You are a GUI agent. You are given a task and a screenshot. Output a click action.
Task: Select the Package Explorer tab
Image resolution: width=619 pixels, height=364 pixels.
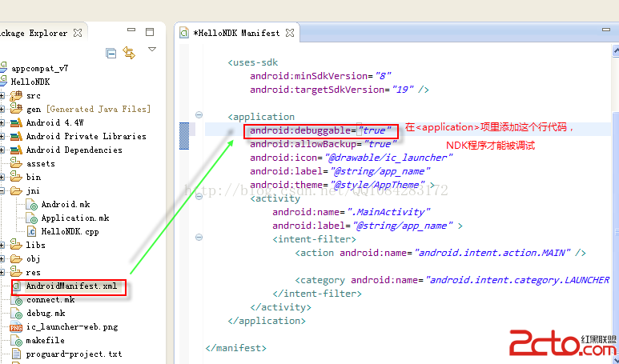[x=34, y=33]
